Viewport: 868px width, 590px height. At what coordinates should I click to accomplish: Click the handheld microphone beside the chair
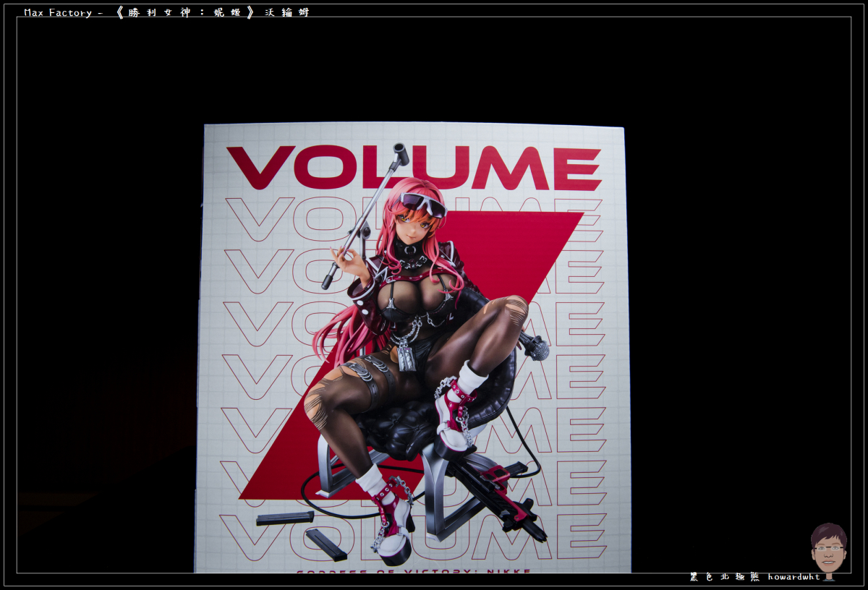tap(535, 349)
